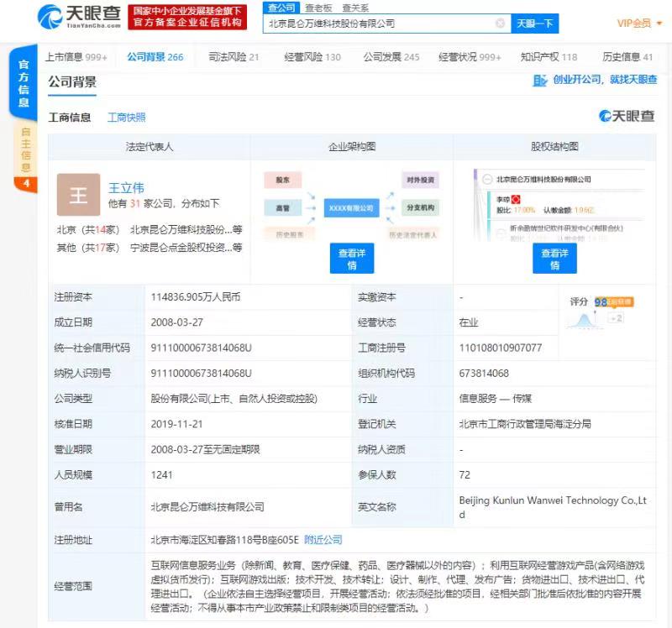Image resolution: width=672 pixels, height=628 pixels.
Task: Click operating status value 在业
Action: coord(469,322)
